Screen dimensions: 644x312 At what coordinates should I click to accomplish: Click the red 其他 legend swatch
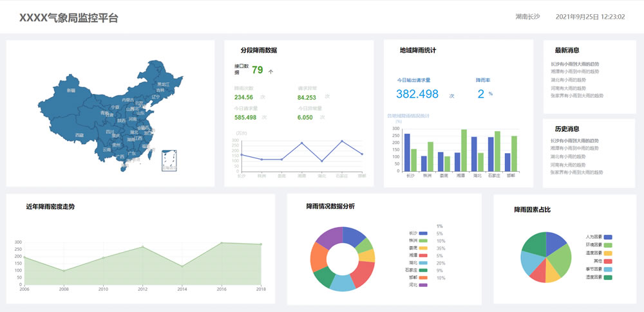tap(607, 261)
